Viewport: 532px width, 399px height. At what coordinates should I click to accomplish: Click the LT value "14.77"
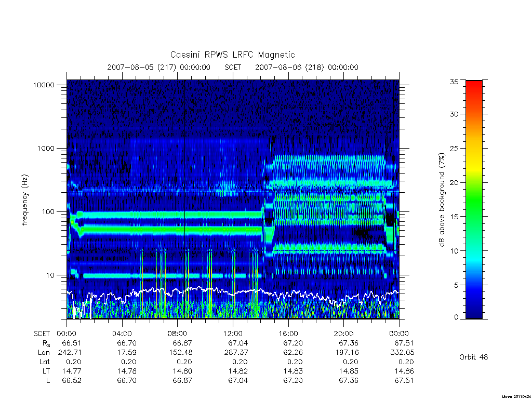[72, 371]
